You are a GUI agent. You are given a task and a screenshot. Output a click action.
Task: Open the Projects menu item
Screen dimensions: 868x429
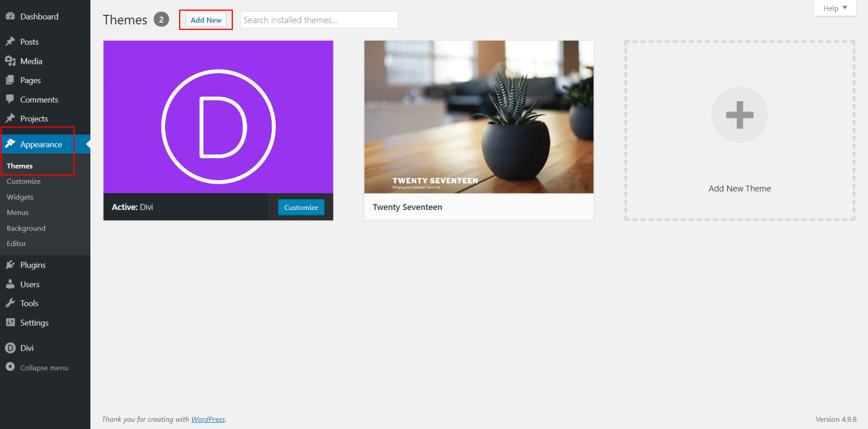(x=45, y=119)
